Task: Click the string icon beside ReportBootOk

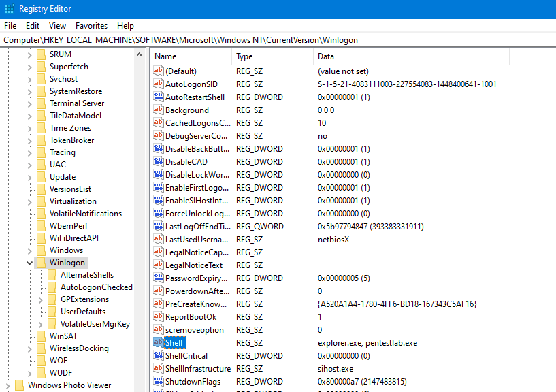Action: 158,316
